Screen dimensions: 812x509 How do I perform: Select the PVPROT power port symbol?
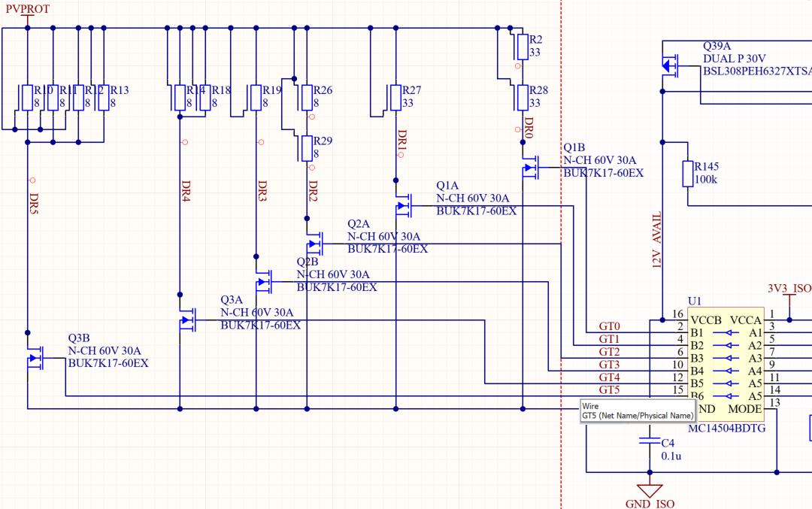point(28,19)
